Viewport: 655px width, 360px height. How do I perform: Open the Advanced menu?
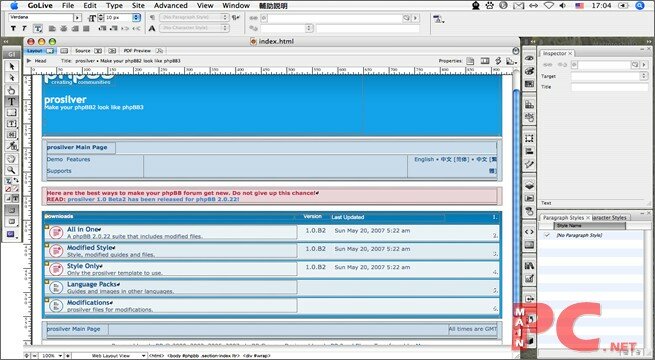pyautogui.click(x=170, y=5)
